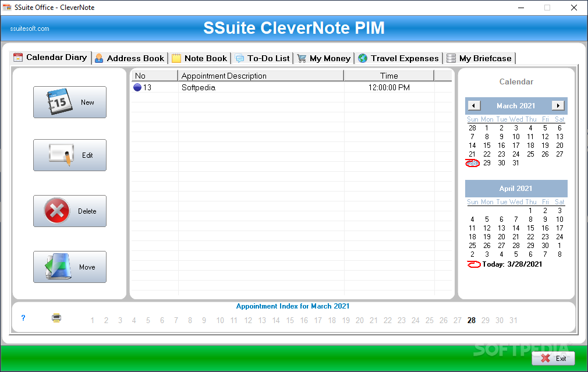Viewport: 588px width, 372px height.
Task: Click day 1 in appointment index
Action: pyautogui.click(x=92, y=321)
